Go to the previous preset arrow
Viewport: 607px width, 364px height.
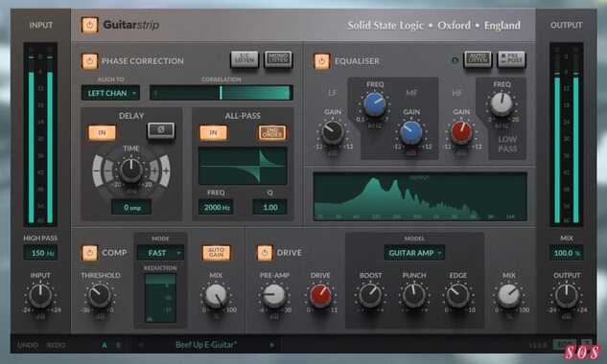(x=141, y=345)
